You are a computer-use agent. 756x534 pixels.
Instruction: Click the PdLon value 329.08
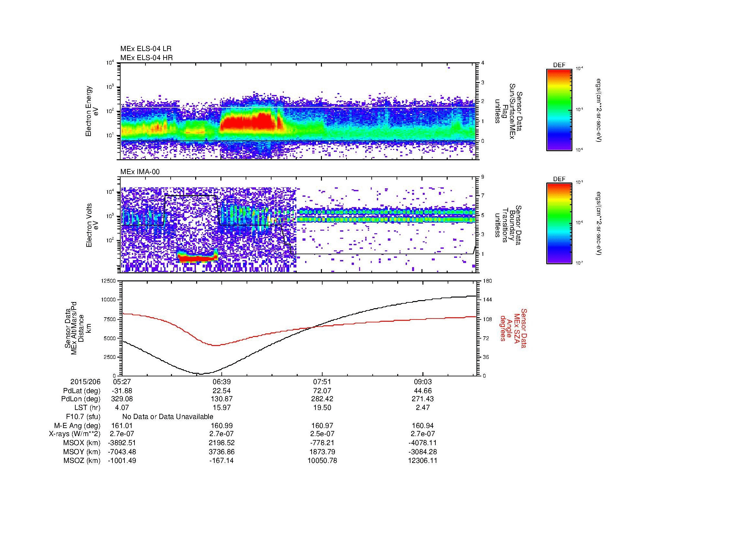click(x=122, y=399)
